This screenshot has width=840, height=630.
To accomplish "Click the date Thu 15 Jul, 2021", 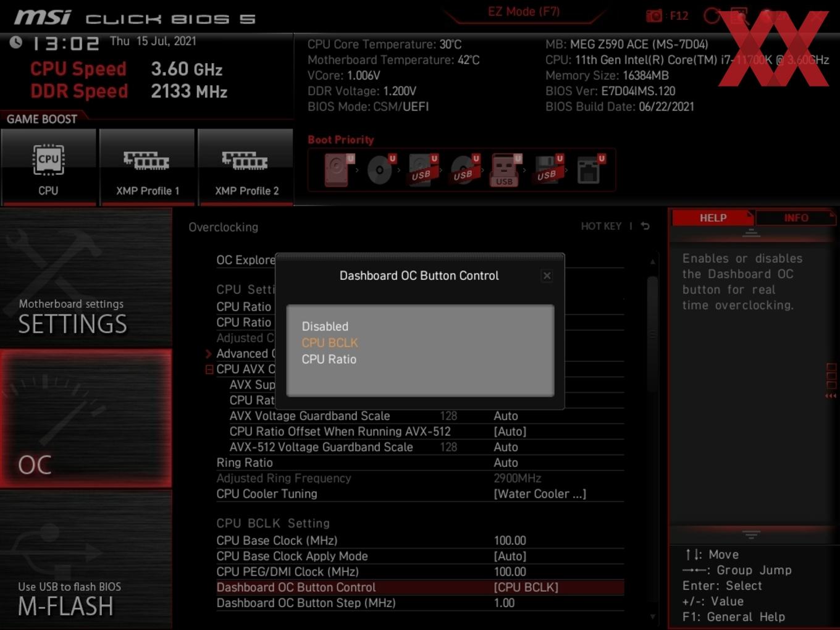I will click(153, 41).
